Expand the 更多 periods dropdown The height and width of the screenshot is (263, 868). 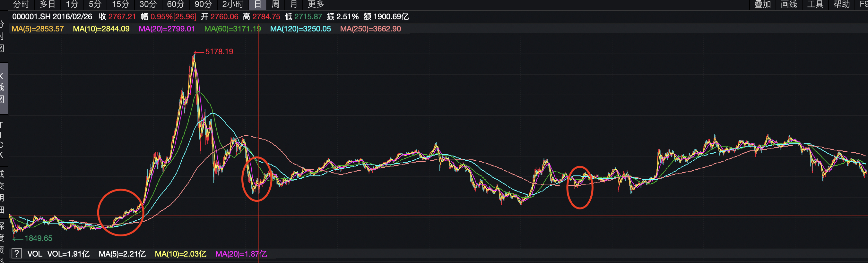[316, 4]
